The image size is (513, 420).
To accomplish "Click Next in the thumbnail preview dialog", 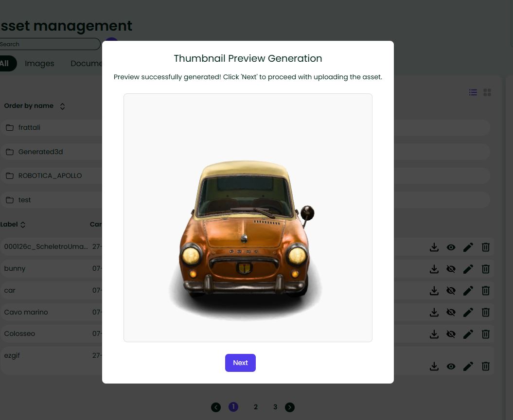I will pyautogui.click(x=240, y=363).
